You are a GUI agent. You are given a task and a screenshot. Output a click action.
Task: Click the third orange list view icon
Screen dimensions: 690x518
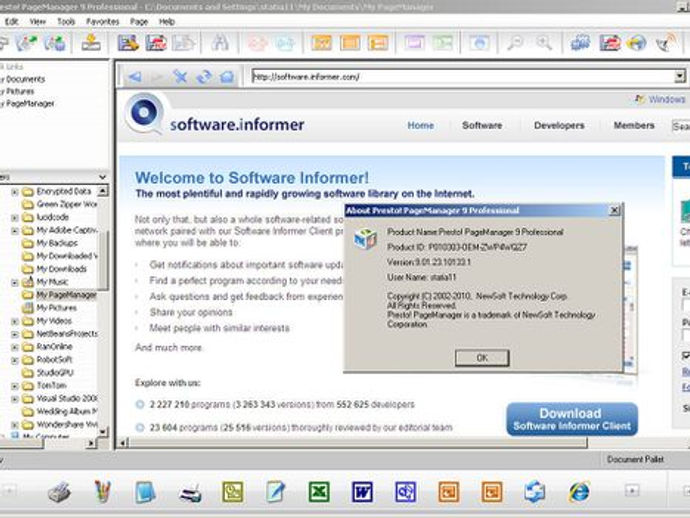[378, 43]
